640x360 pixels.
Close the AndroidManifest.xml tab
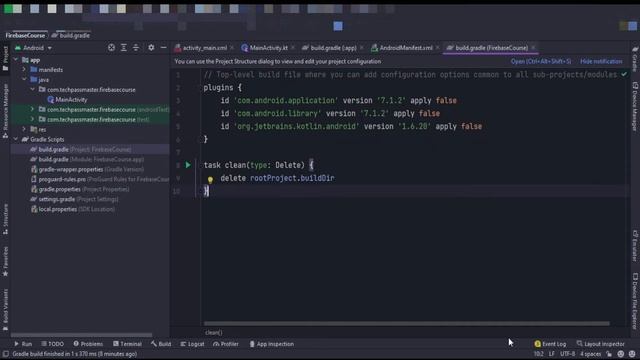click(x=438, y=48)
